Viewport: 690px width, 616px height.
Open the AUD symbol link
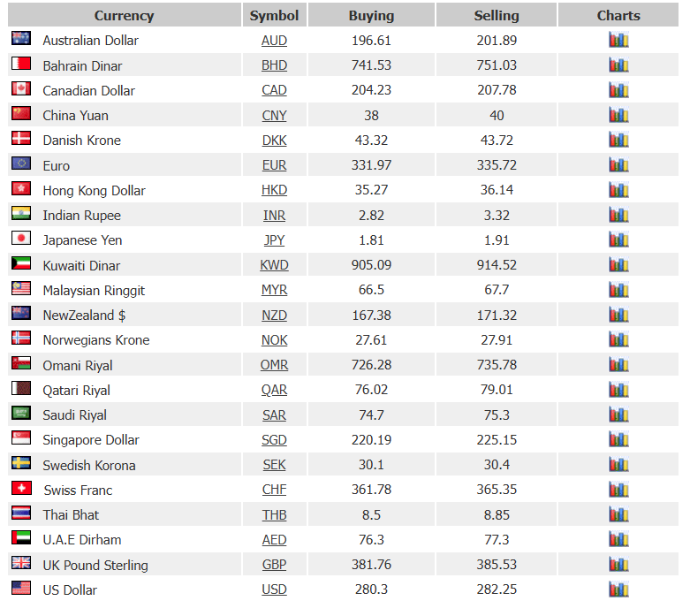(x=274, y=41)
